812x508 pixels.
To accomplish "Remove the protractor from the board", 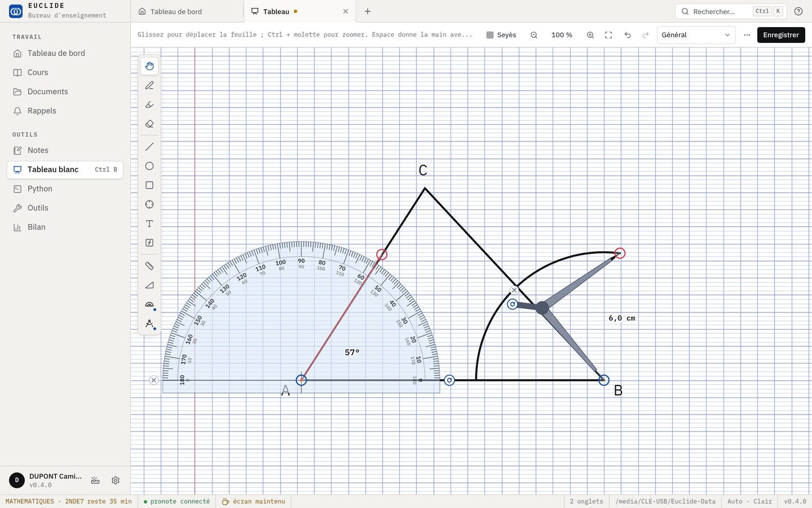I will pos(153,380).
